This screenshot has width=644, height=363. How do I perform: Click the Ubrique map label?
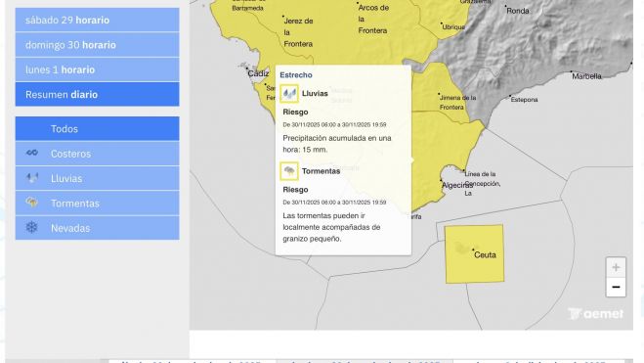pos(453,27)
